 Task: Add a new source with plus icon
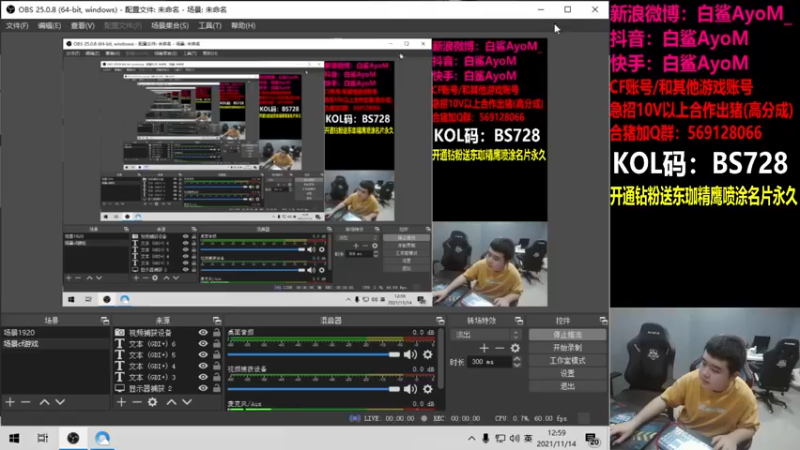tap(121, 402)
